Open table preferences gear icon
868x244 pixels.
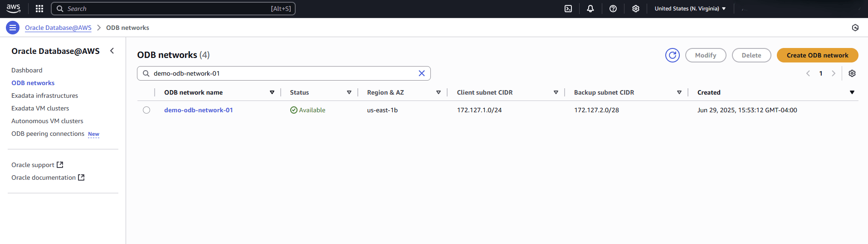coord(852,73)
